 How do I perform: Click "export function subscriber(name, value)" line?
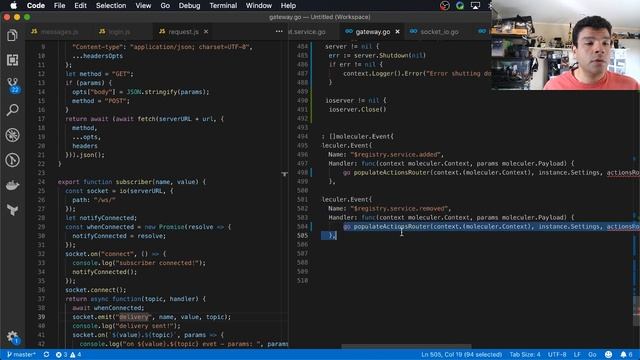[132, 182]
